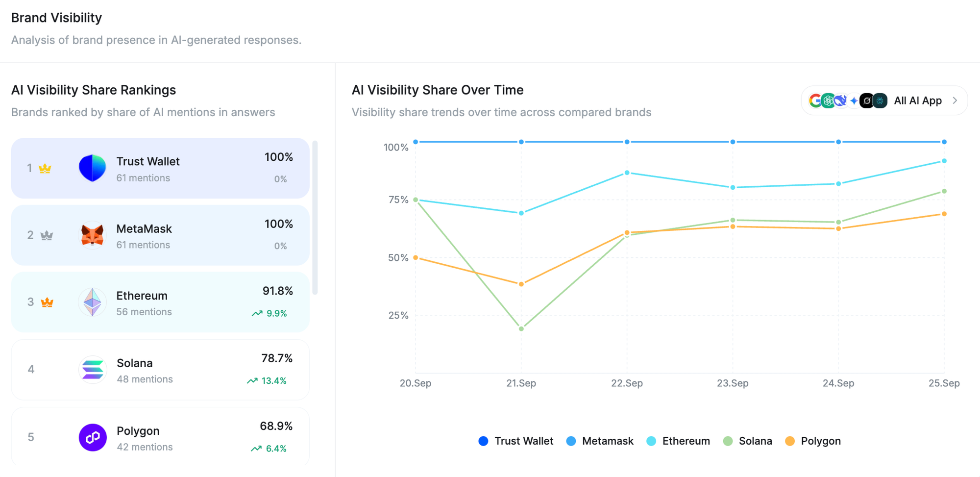Click the chevron arrow next to All AI App
The width and height of the screenshot is (980, 477).
pos(955,100)
